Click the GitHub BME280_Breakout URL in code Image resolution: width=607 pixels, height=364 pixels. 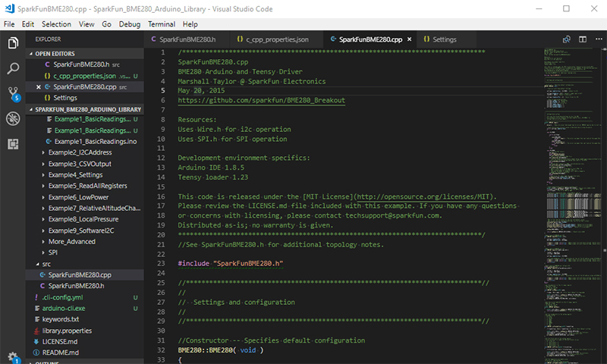point(261,100)
